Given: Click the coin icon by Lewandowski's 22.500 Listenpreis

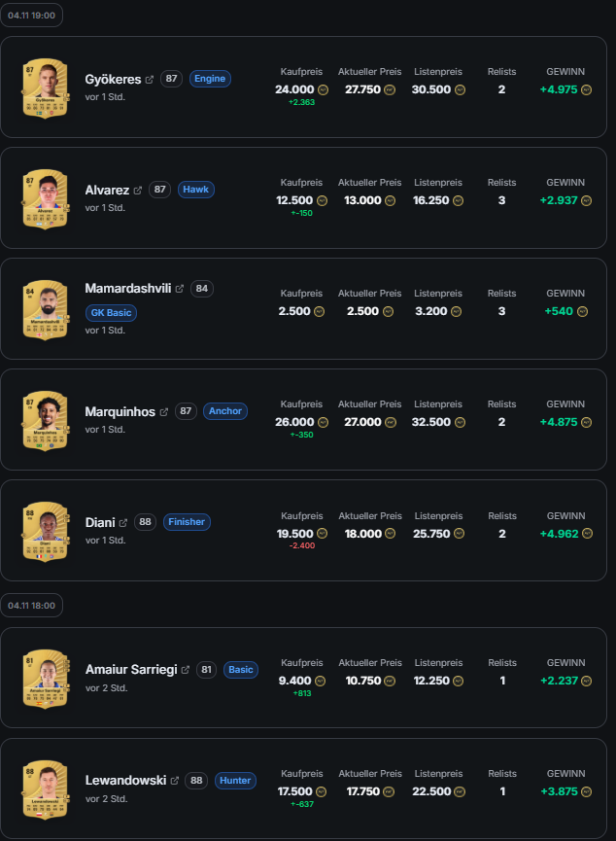Looking at the screenshot, I should pyautogui.click(x=460, y=791).
